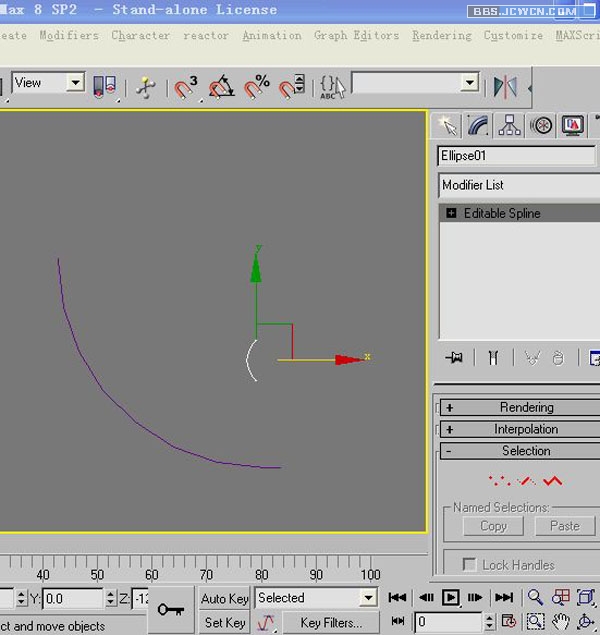Switch to the Create panel tab
The width and height of the screenshot is (600, 635).
coord(447,125)
